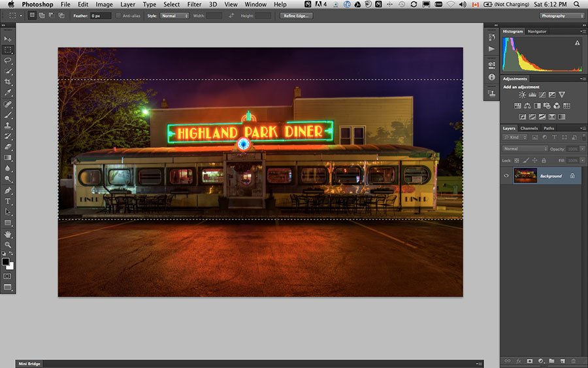This screenshot has width=588, height=368.
Task: Open the layer blend mode dropdown
Action: point(525,149)
